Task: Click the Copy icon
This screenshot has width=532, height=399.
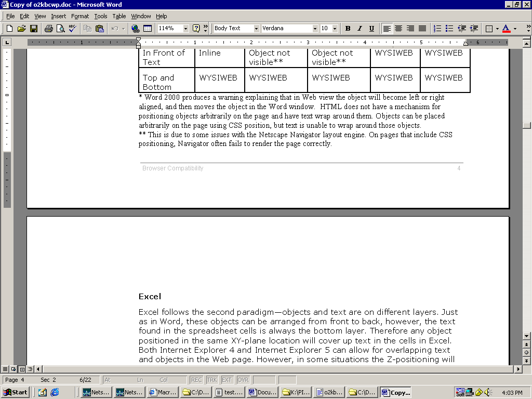Action: click(x=87, y=29)
